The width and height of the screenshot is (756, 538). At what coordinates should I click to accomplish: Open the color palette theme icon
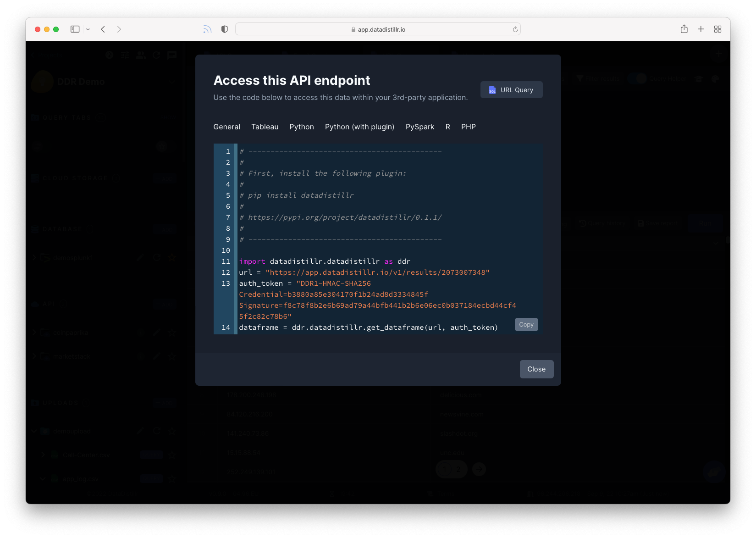(x=715, y=79)
